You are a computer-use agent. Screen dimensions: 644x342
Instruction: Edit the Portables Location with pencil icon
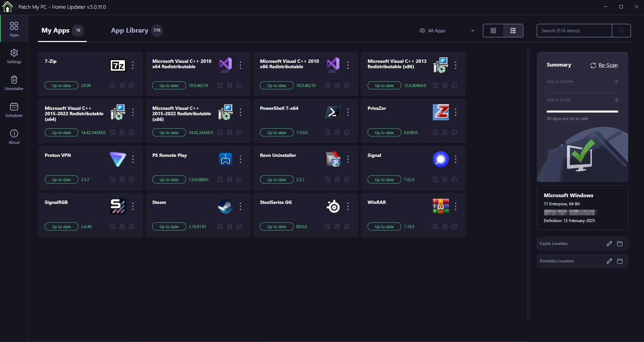609,261
